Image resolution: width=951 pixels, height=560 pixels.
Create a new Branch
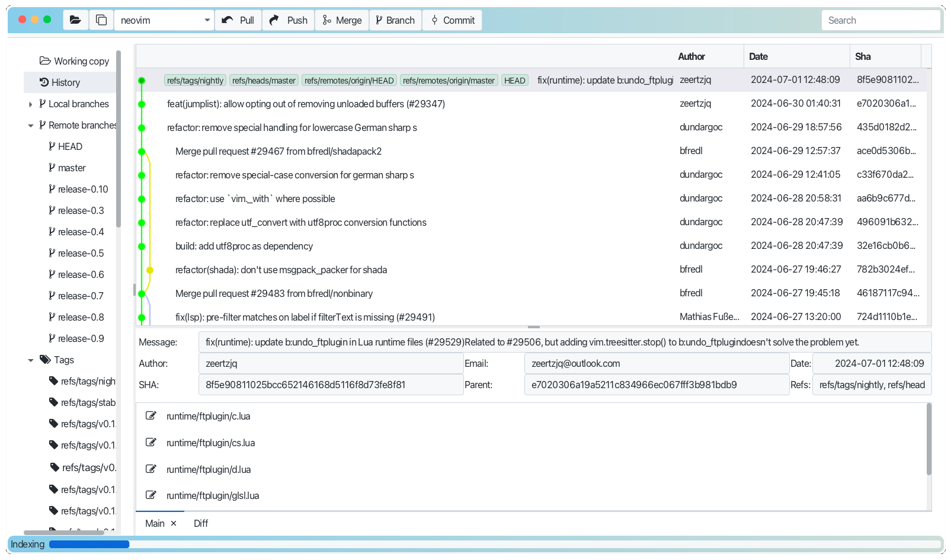395,20
